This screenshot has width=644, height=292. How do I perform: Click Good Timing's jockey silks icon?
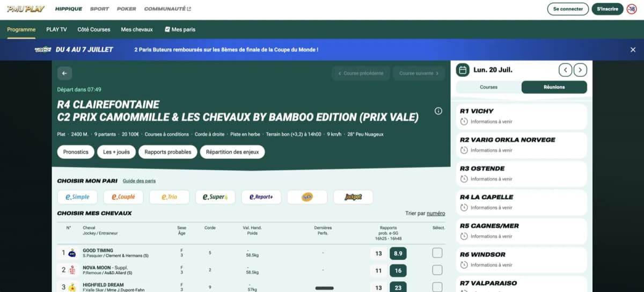click(72, 253)
